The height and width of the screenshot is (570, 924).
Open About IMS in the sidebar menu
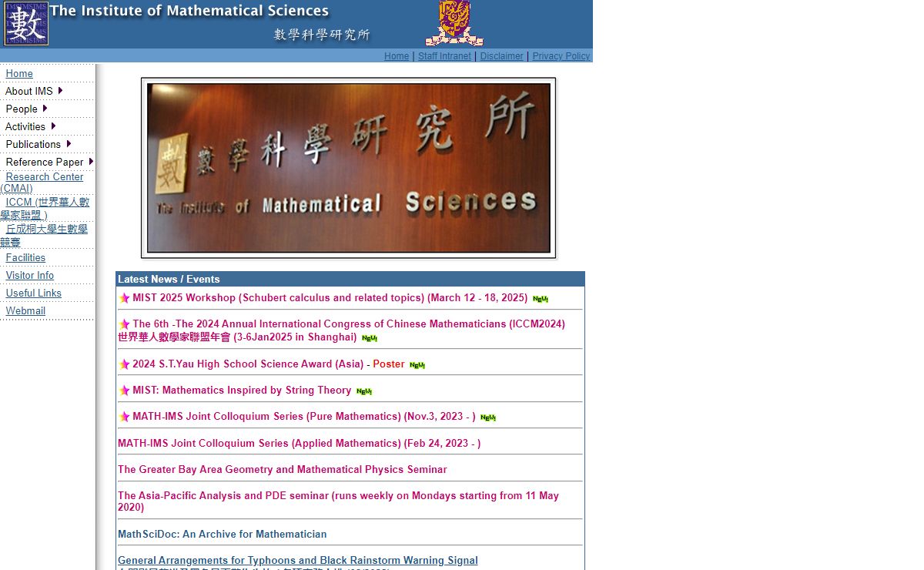(29, 91)
